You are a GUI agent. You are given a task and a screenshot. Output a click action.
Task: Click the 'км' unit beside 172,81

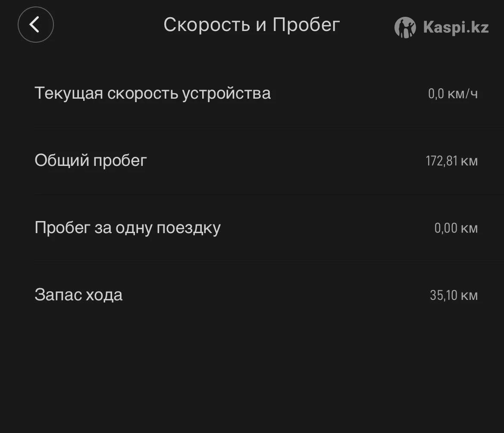[469, 161]
